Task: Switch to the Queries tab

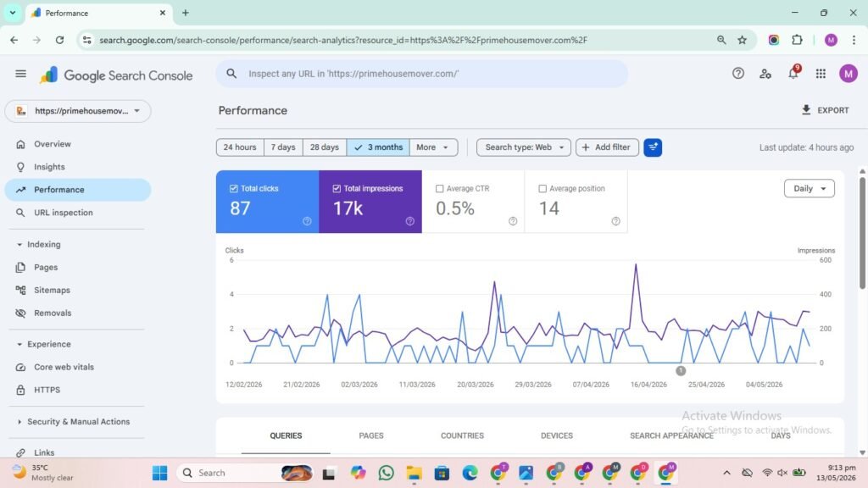Action: click(286, 436)
